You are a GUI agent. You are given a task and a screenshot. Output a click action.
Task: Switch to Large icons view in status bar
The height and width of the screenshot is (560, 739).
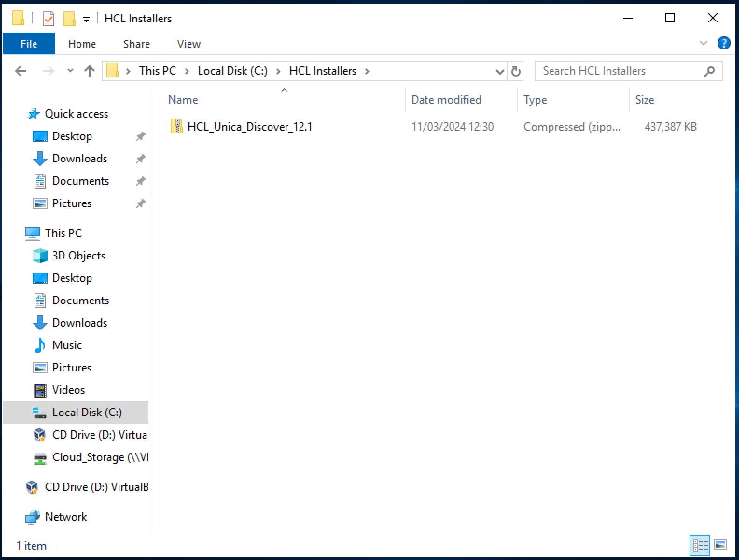pyautogui.click(x=720, y=545)
